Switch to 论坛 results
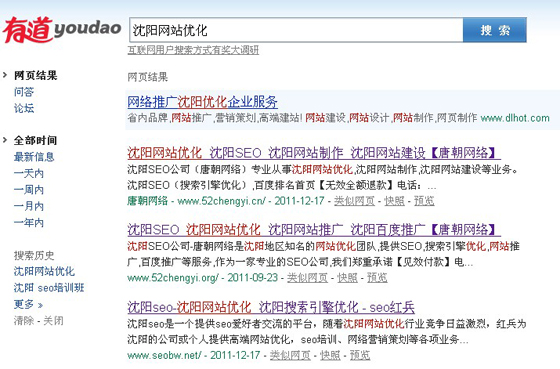The height and width of the screenshot is (369, 560). 24,108
